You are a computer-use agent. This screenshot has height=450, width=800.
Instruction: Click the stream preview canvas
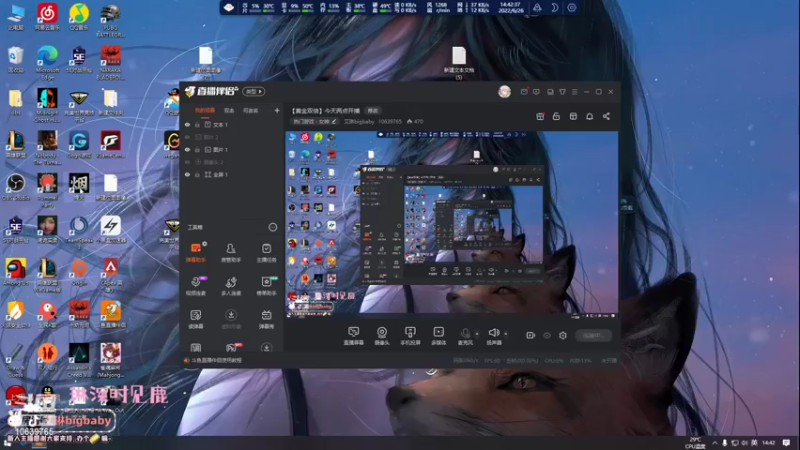tap(452, 225)
